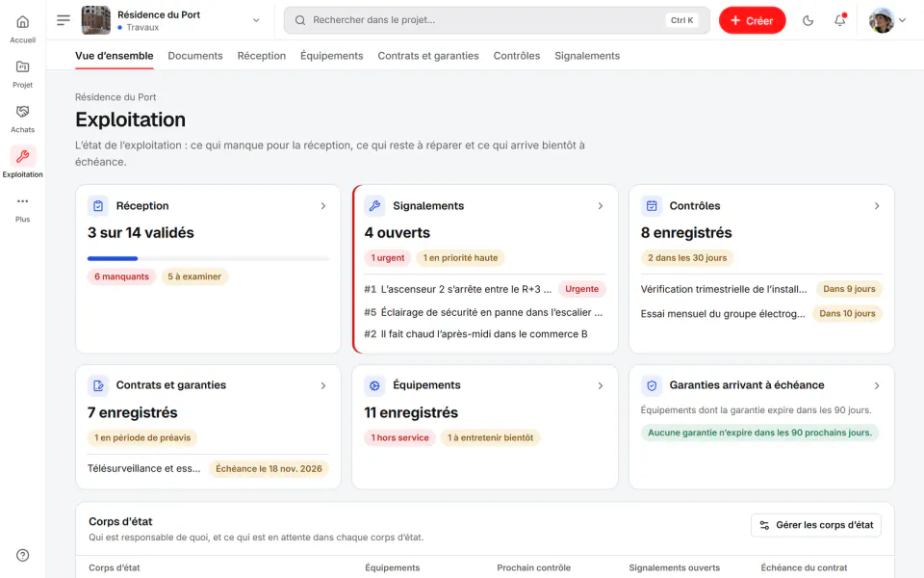924x578 pixels.
Task: Click the Contrats et garanties document icon
Action: click(98, 385)
